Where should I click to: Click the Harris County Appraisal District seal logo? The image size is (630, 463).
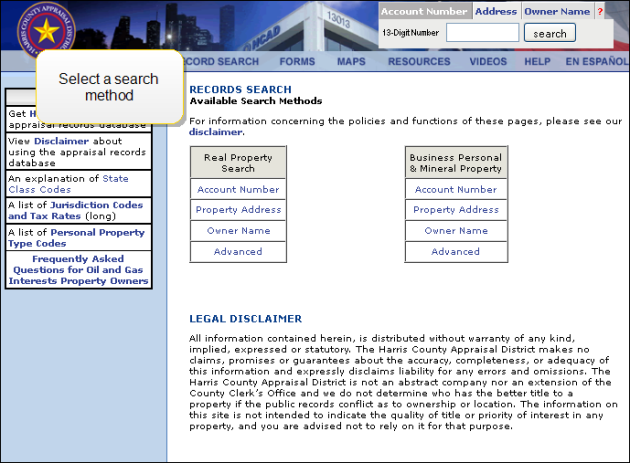pyautogui.click(x=46, y=31)
